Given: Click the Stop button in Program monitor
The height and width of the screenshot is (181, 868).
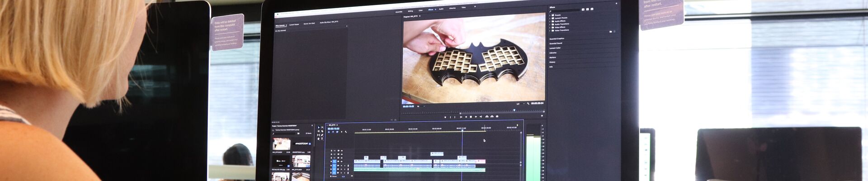Looking at the screenshot, I should click(x=471, y=117).
